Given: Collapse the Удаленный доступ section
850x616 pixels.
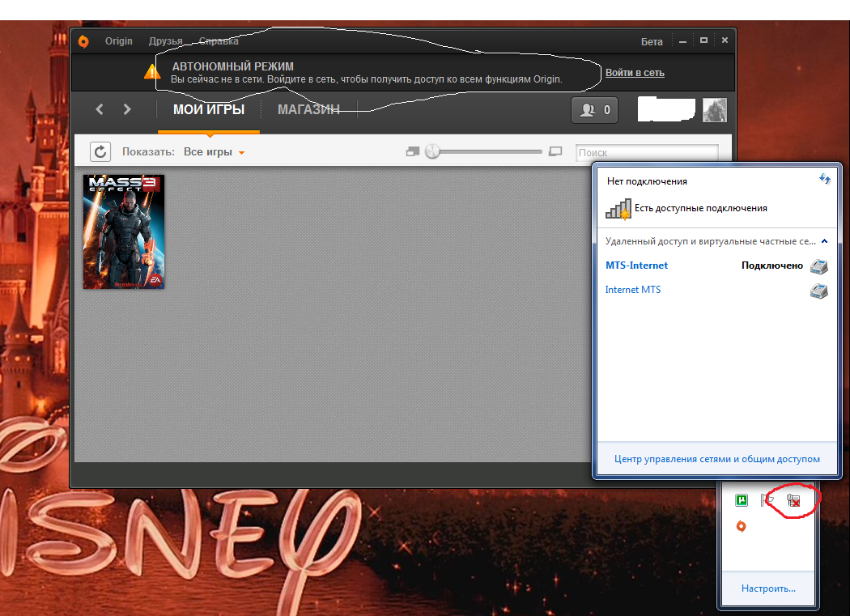Looking at the screenshot, I should 825,241.
